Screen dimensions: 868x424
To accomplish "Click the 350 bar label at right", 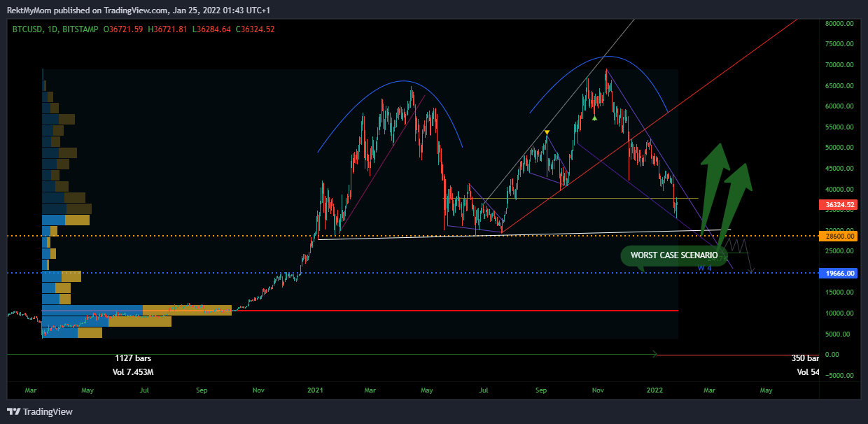I will pos(805,358).
